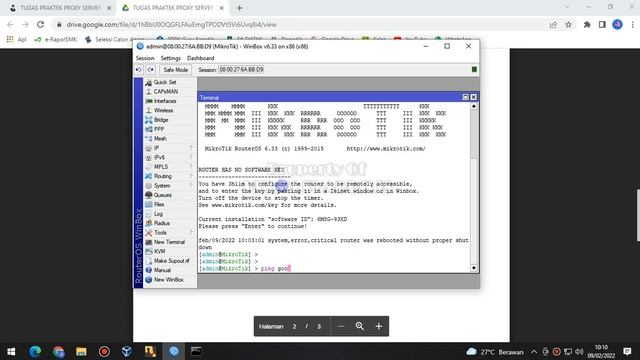Screen dimensions: 640x360
Task: Open File Explorer from taskbar
Action: click(81, 351)
